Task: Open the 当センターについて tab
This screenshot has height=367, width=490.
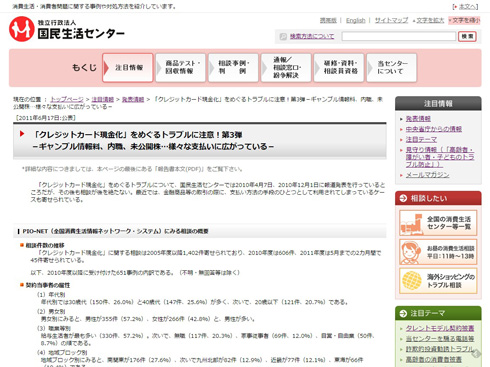Action: [392, 68]
